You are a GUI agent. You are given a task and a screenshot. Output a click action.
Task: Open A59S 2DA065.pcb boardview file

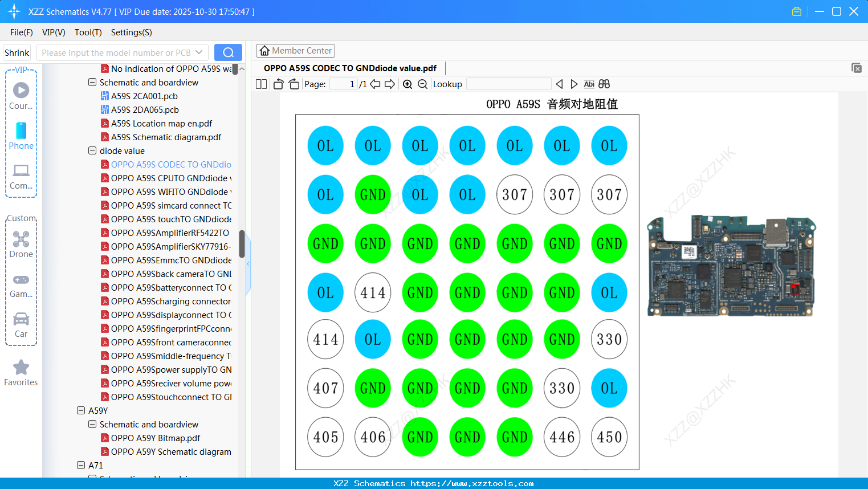pyautogui.click(x=145, y=110)
